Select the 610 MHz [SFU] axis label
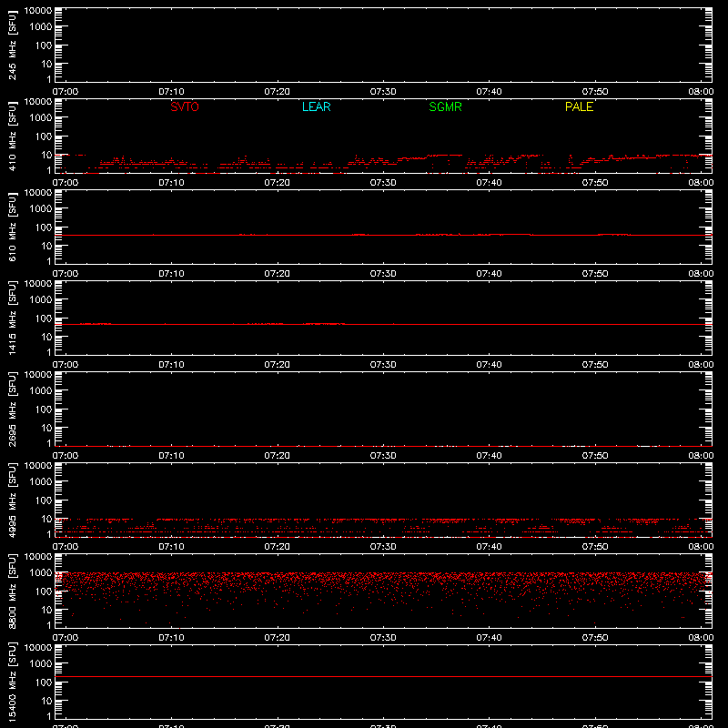 [x=12, y=227]
